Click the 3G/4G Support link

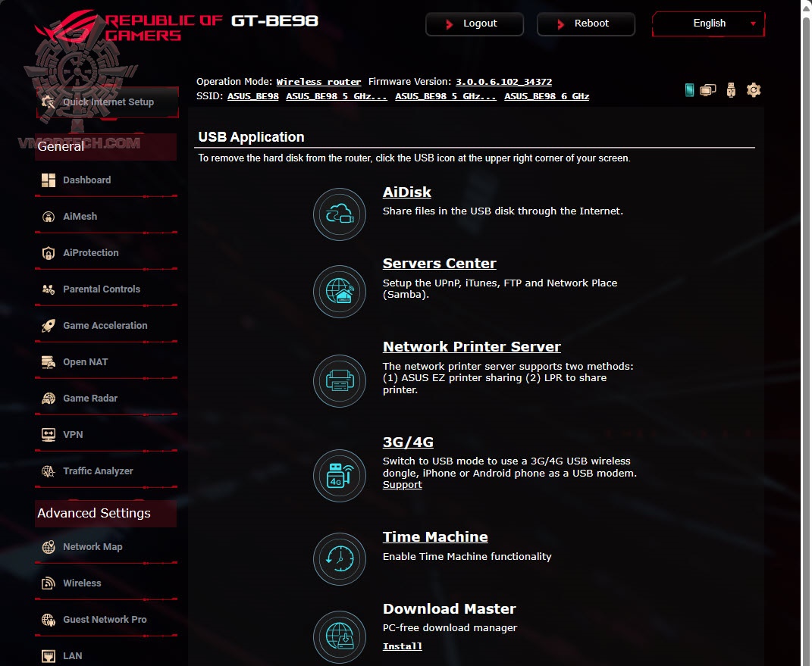point(403,485)
